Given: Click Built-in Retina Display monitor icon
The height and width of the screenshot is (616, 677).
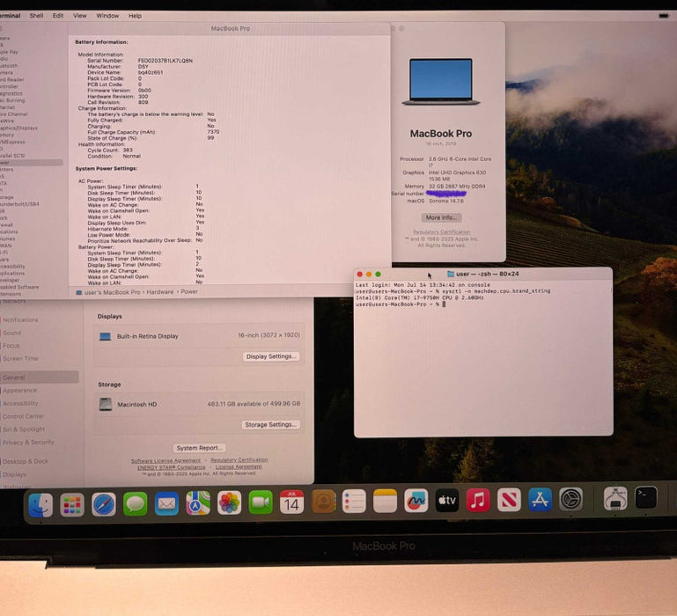Looking at the screenshot, I should click(105, 336).
